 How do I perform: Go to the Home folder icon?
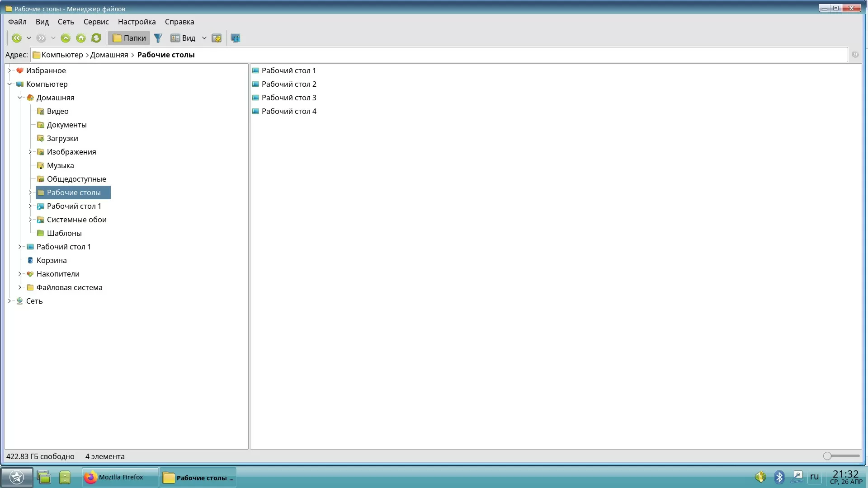81,38
